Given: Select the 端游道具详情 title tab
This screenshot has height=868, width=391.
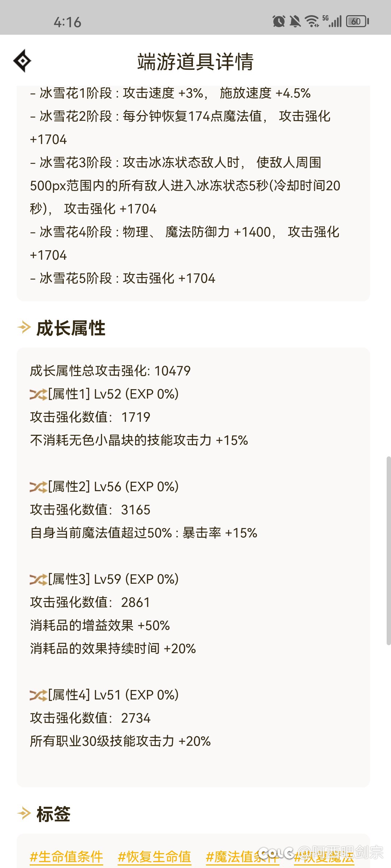Looking at the screenshot, I should [195, 61].
